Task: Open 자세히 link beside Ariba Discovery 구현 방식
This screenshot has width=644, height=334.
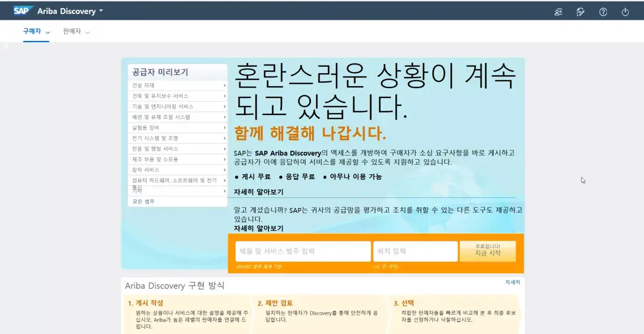Action: [512, 282]
